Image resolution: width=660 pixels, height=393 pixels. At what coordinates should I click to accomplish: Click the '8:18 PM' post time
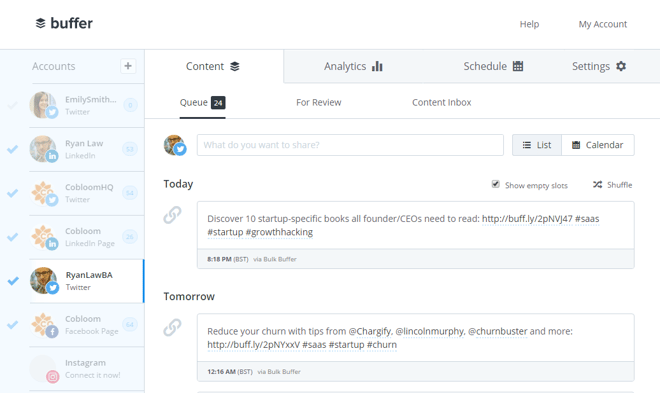(x=219, y=259)
